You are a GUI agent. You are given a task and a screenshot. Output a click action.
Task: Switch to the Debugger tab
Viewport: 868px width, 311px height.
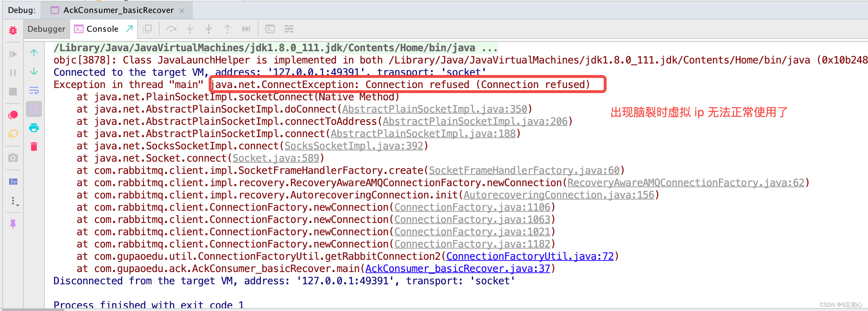[x=46, y=29]
